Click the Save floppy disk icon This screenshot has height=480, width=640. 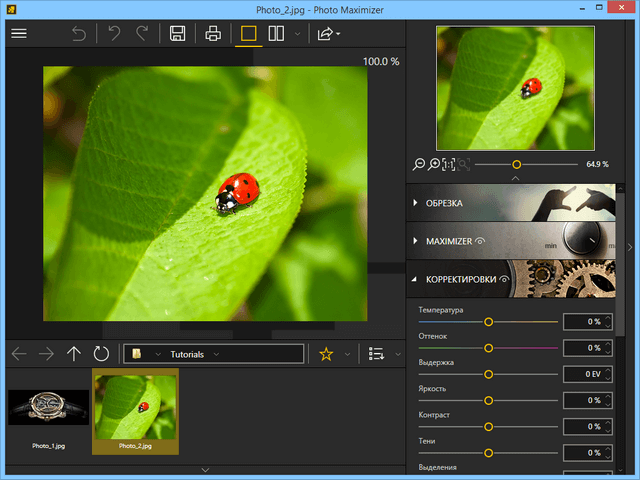click(177, 34)
